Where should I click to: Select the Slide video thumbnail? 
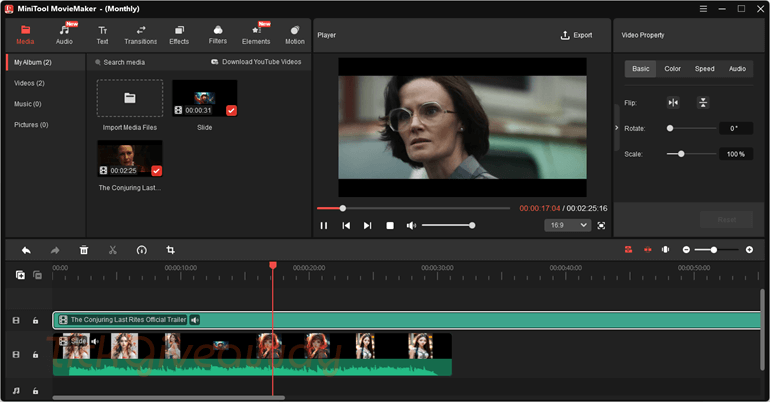[205, 98]
